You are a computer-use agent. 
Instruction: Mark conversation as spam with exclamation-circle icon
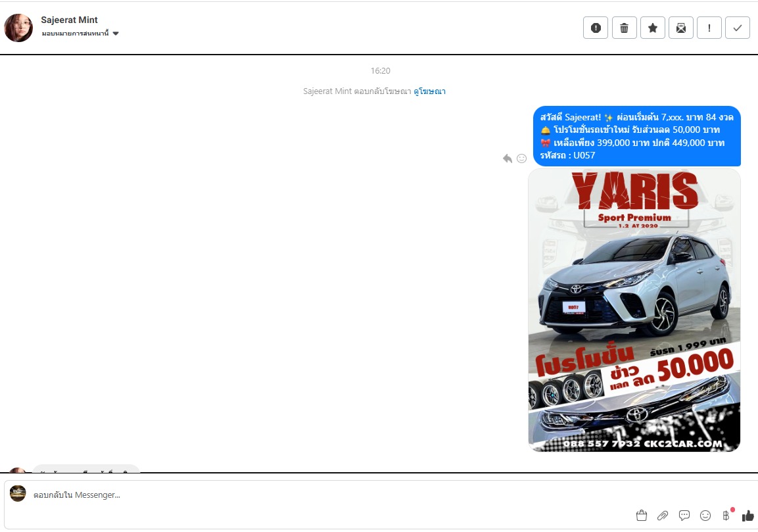[x=596, y=28]
